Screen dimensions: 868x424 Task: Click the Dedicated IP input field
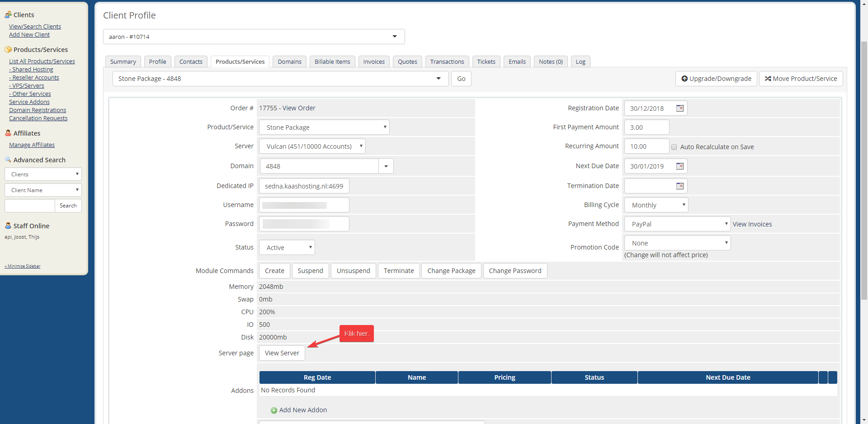tap(304, 186)
